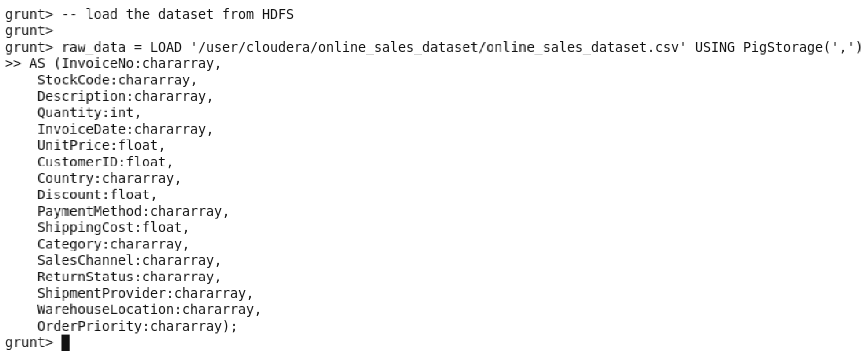Click the CustomerID:float line
This screenshot has width=868, height=358.
point(104,162)
